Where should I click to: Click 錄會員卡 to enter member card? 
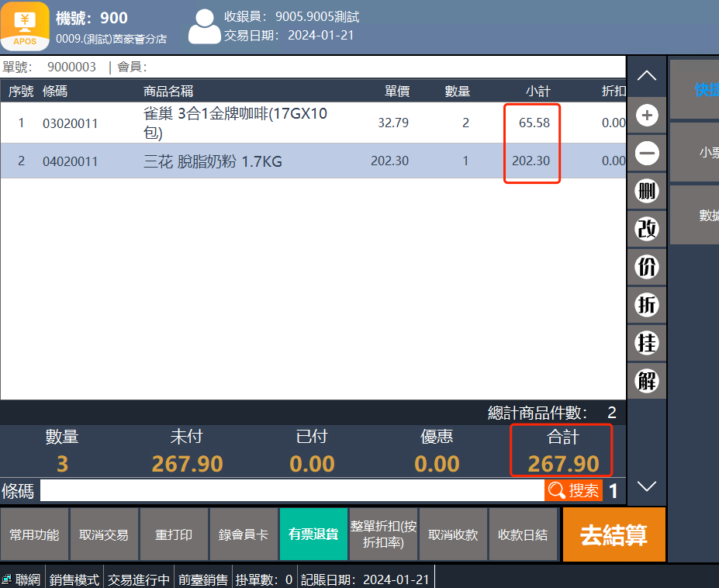coord(244,534)
